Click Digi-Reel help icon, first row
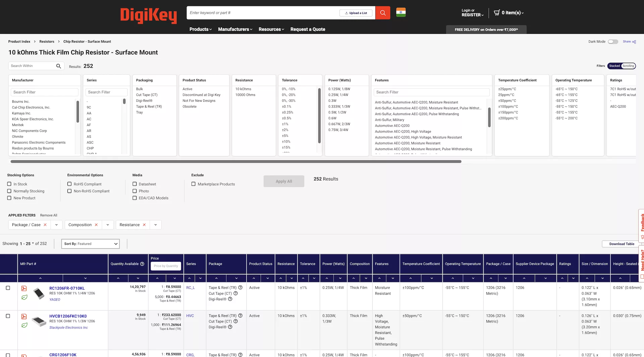This screenshot has width=644, height=357. (230, 299)
